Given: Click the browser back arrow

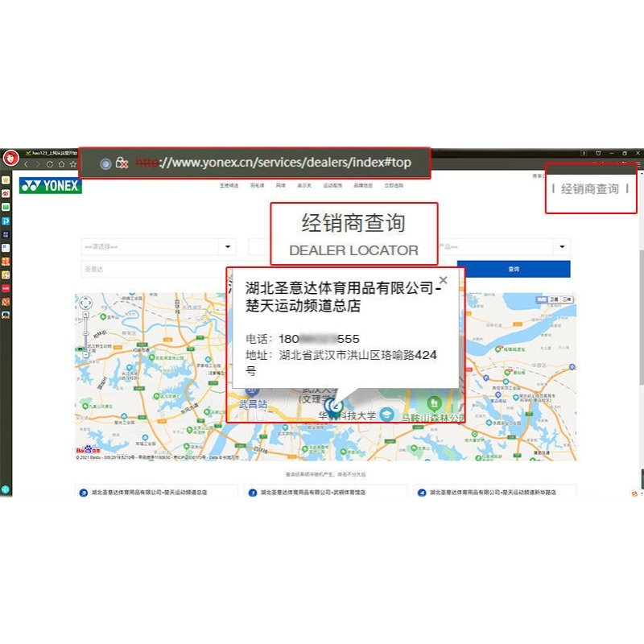Looking at the screenshot, I should (x=27, y=164).
